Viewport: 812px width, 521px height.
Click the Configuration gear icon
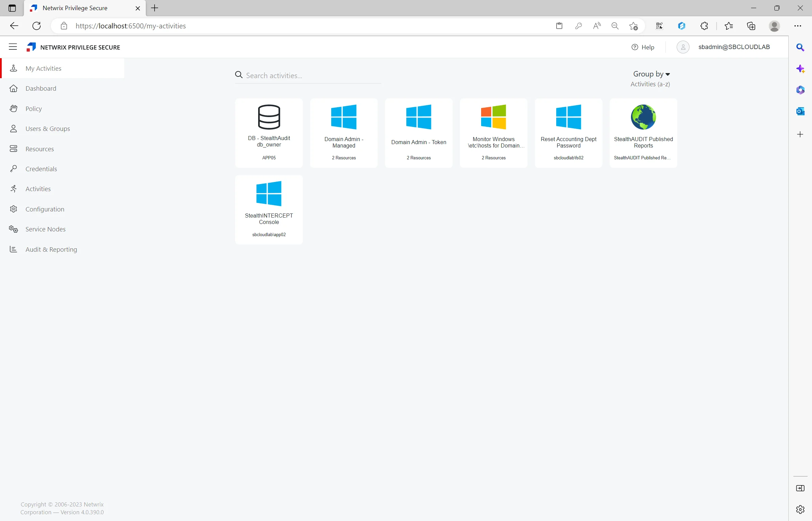[14, 209]
